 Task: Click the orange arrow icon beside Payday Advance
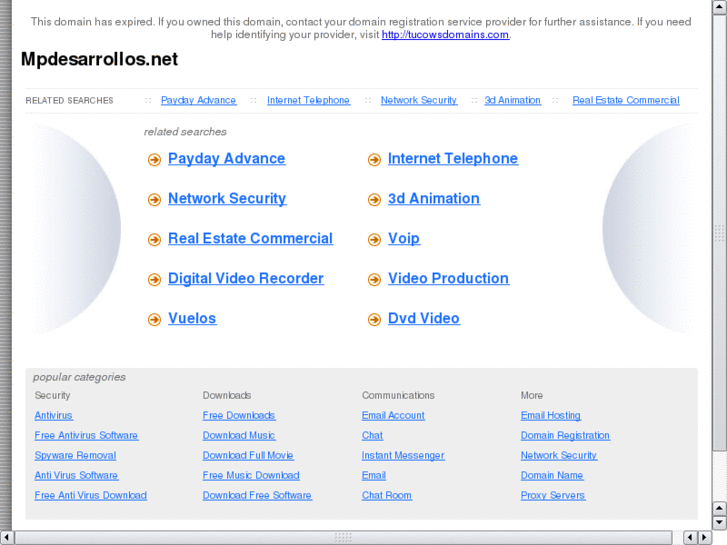tap(154, 160)
